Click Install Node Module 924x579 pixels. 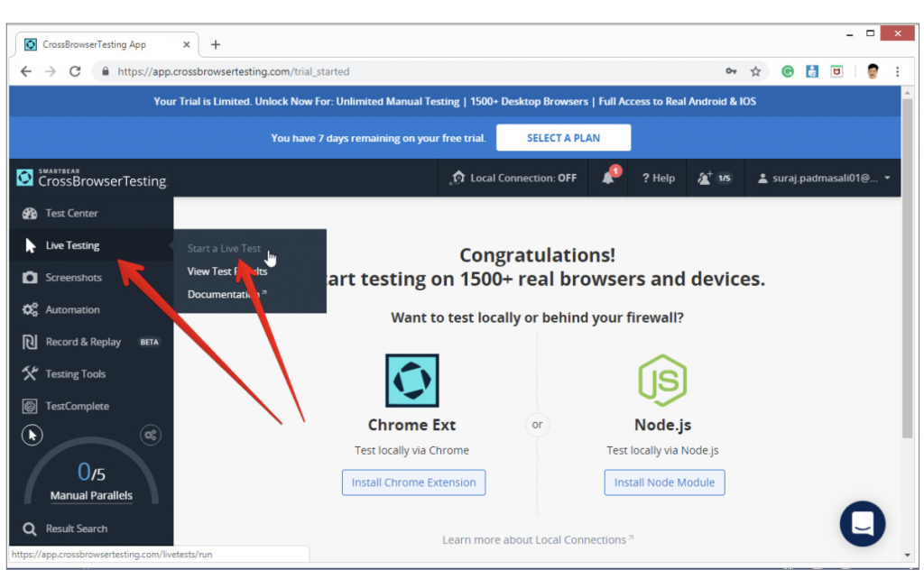click(x=664, y=482)
